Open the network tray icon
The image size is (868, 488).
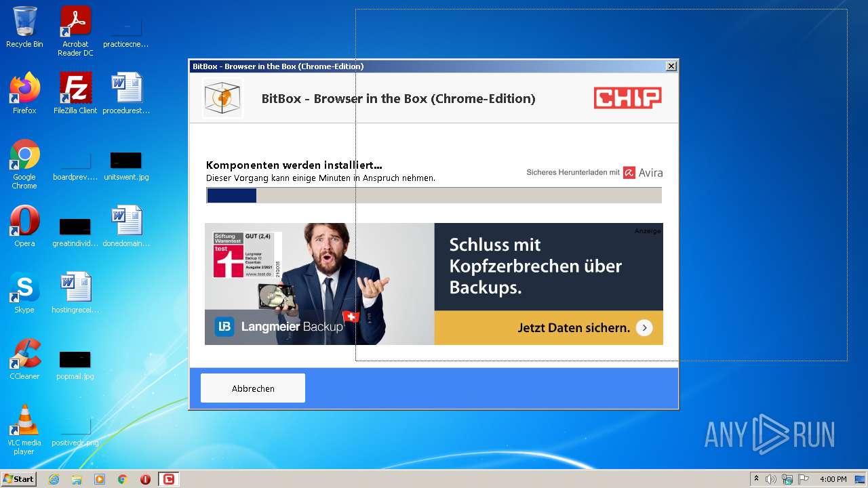(x=787, y=479)
